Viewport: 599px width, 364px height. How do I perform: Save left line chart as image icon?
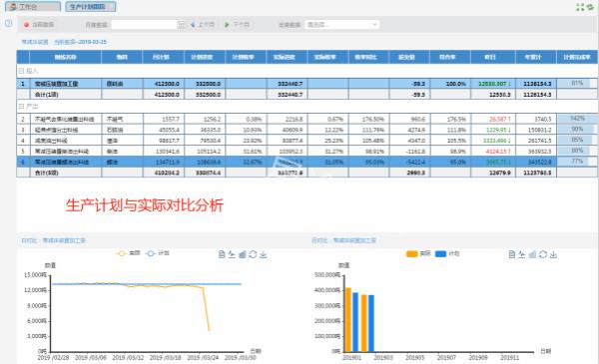pyautogui.click(x=264, y=254)
